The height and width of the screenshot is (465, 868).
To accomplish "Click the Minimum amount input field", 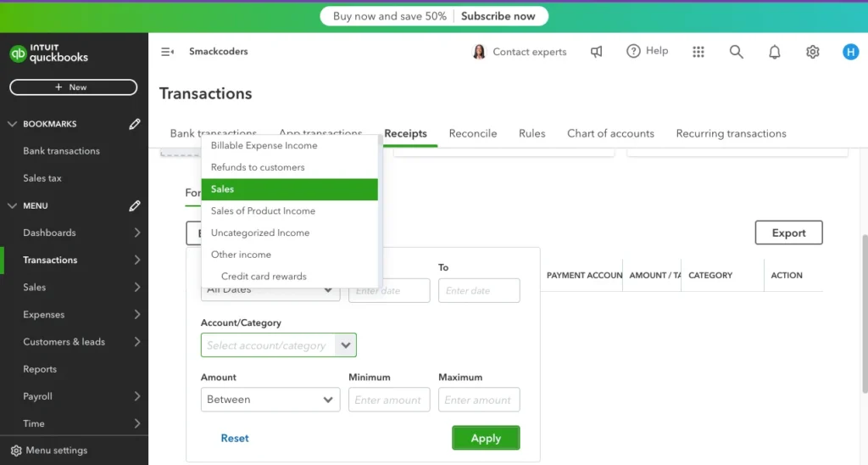I will pyautogui.click(x=388, y=400).
